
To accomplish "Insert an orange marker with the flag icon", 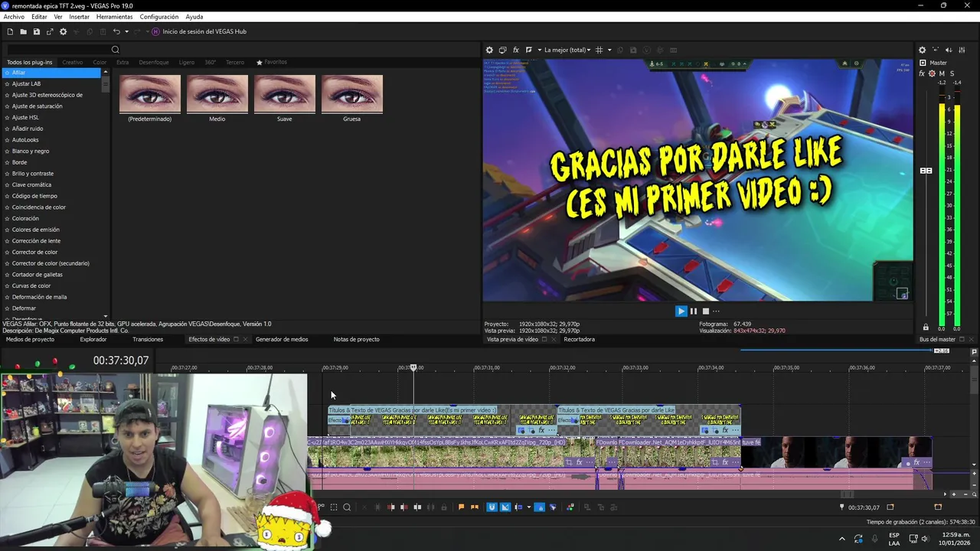I will (x=461, y=507).
